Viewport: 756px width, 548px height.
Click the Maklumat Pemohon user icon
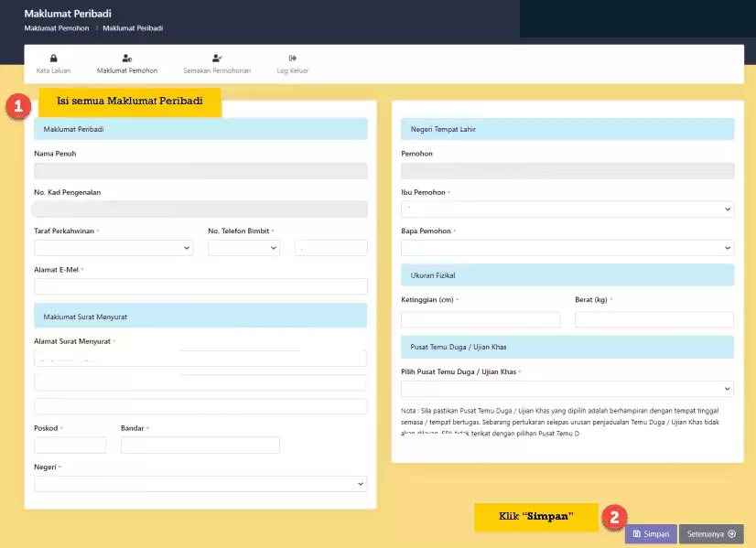(x=127, y=59)
